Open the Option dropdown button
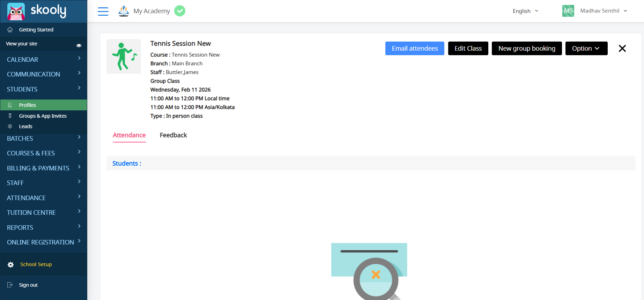Image resolution: width=644 pixels, height=300 pixels. pos(586,49)
